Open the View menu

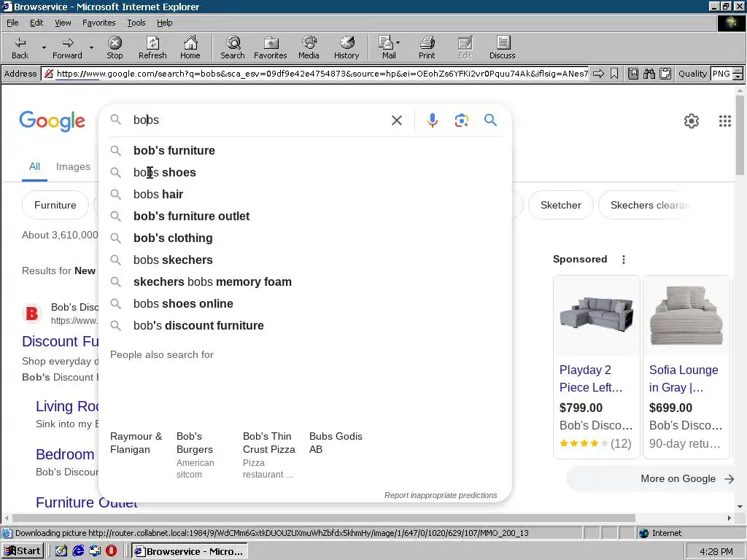[x=63, y=23]
